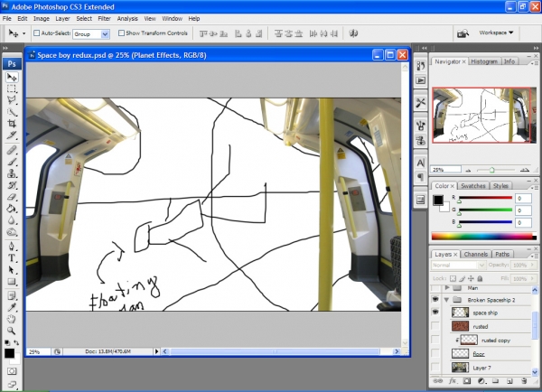Switch to the Swatches tab
The width and height of the screenshot is (542, 392).
click(x=472, y=186)
